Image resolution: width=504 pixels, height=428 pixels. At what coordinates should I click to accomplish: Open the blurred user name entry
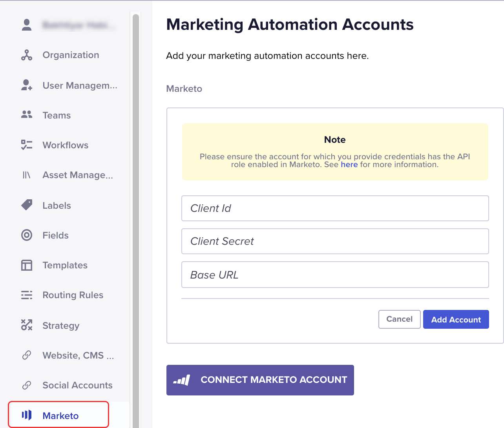click(79, 25)
